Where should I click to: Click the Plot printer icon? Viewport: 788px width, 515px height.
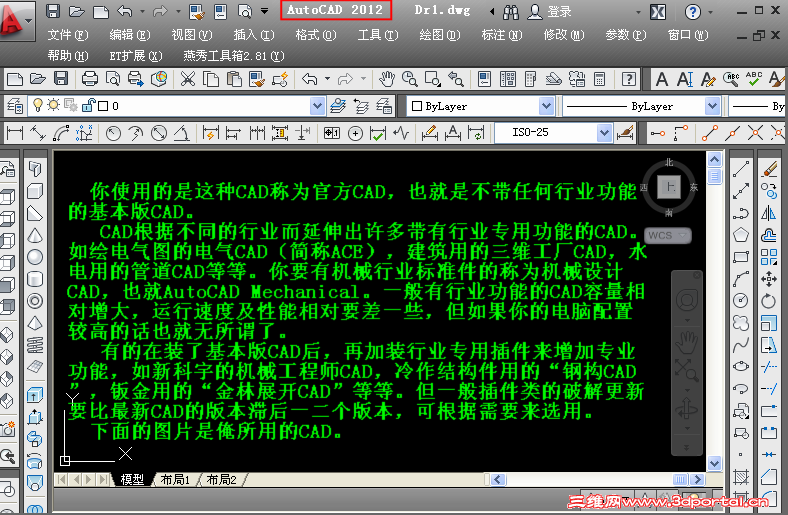(x=89, y=79)
